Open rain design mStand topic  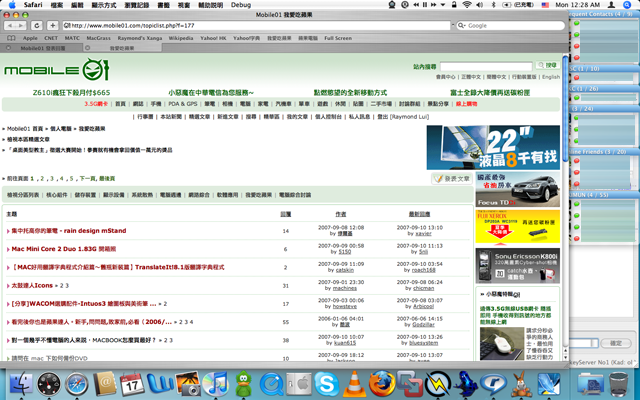click(69, 231)
